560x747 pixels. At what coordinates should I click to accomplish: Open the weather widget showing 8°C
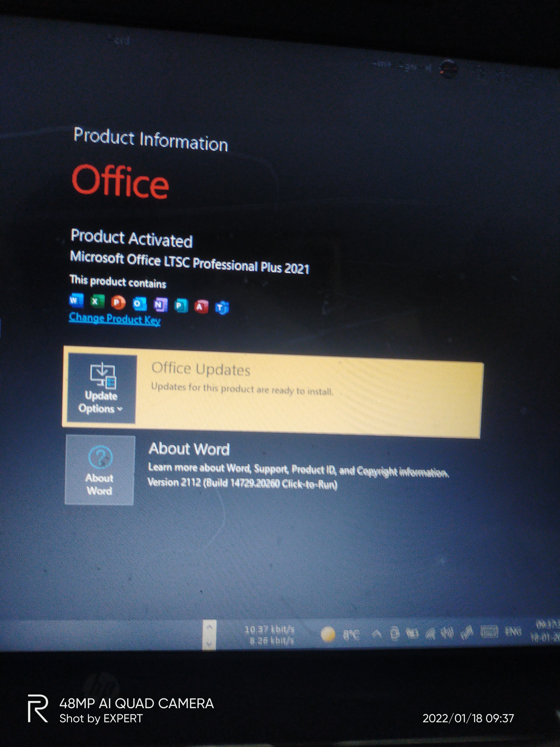click(x=339, y=635)
